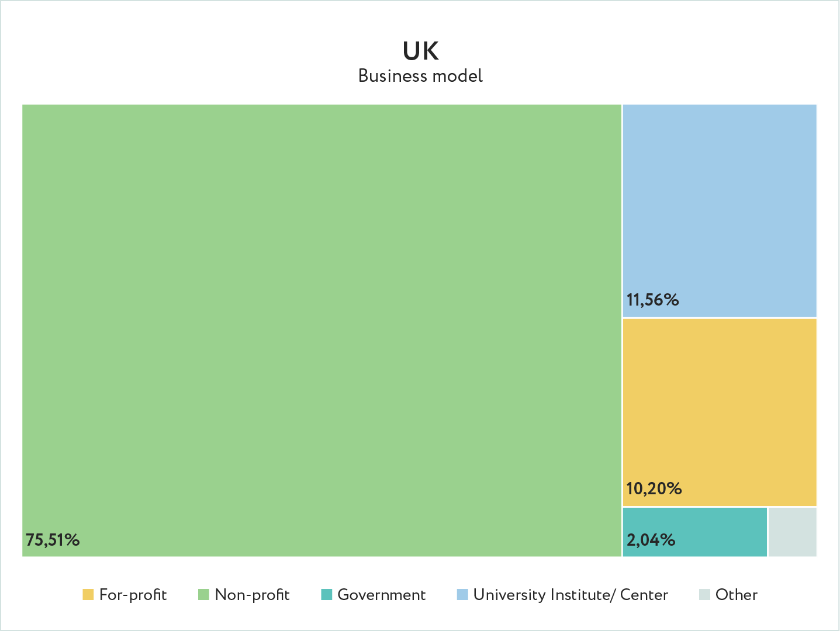Image resolution: width=840 pixels, height=631 pixels.
Task: Click the 2,04% data label
Action: [651, 540]
